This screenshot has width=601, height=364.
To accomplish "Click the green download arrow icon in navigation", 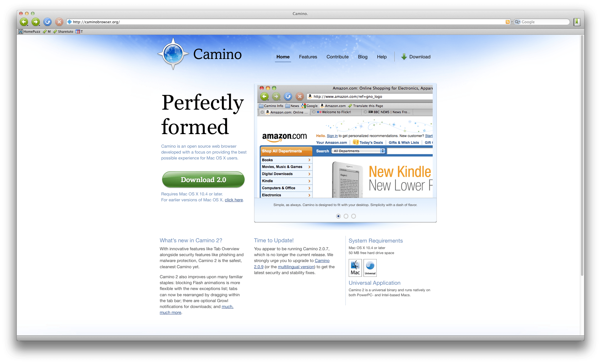I will pyautogui.click(x=404, y=57).
